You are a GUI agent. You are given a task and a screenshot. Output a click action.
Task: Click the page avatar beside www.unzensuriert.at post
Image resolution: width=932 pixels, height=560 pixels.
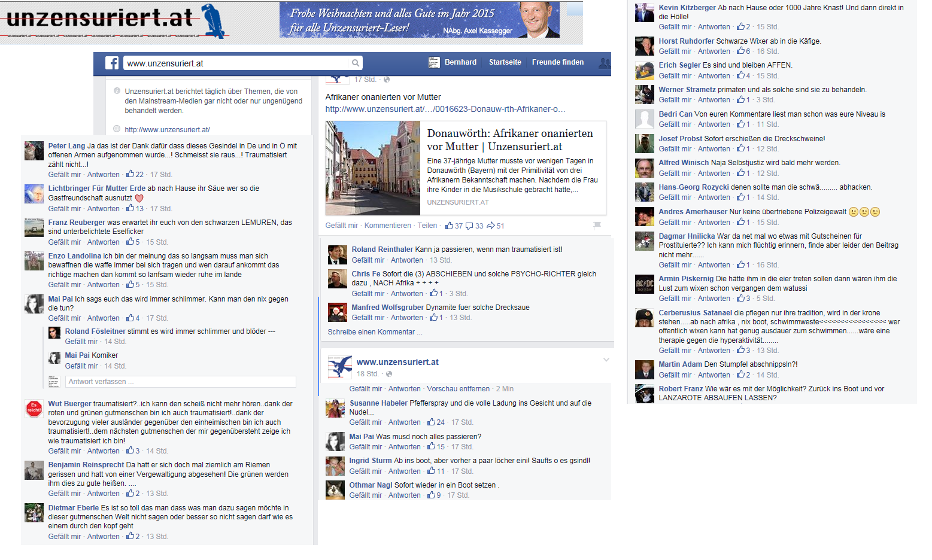(x=339, y=366)
